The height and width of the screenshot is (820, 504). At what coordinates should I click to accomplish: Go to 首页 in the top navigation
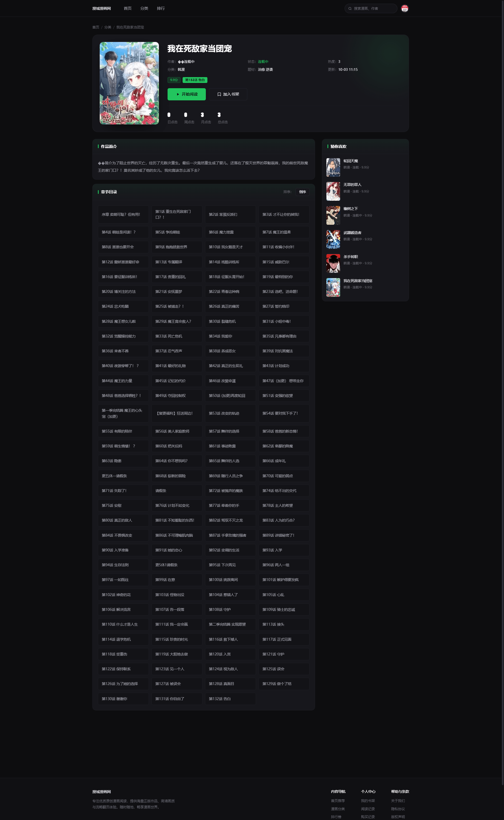coord(128,8)
